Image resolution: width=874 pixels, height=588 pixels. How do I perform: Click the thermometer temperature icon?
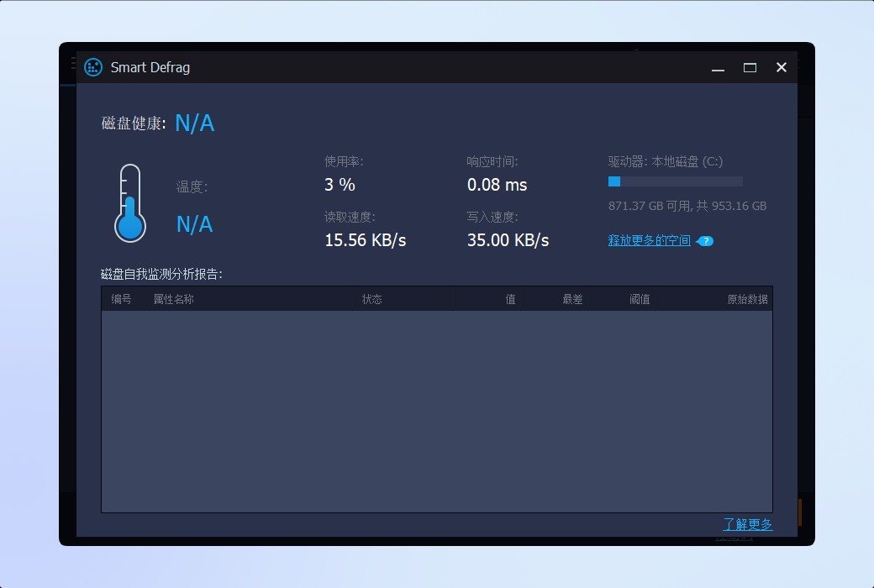tap(130, 203)
